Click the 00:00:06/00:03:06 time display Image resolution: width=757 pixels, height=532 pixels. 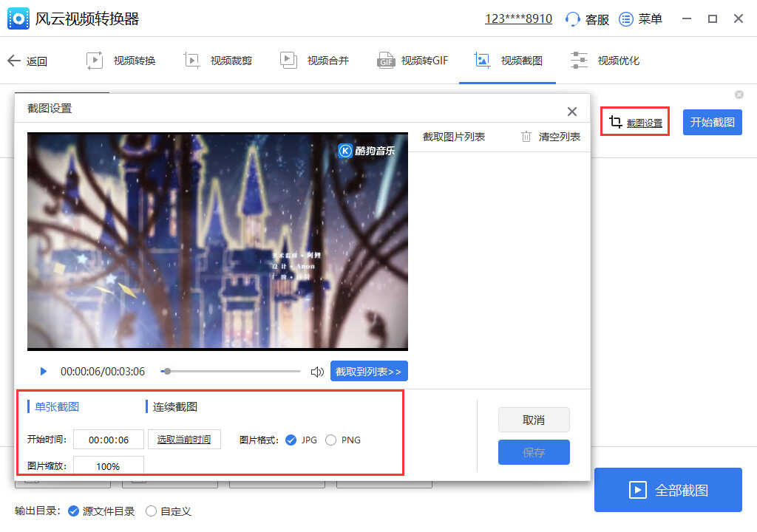tap(102, 371)
